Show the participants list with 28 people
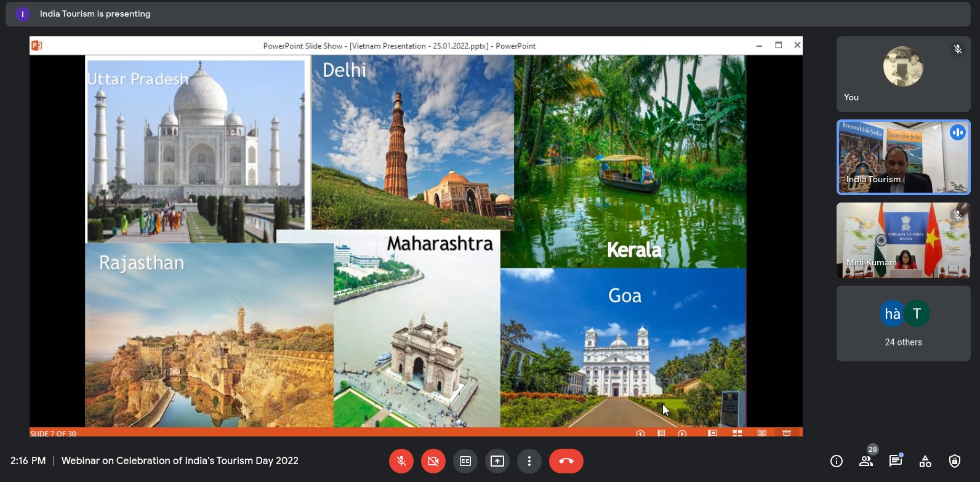This screenshot has width=980, height=482. pos(866,461)
